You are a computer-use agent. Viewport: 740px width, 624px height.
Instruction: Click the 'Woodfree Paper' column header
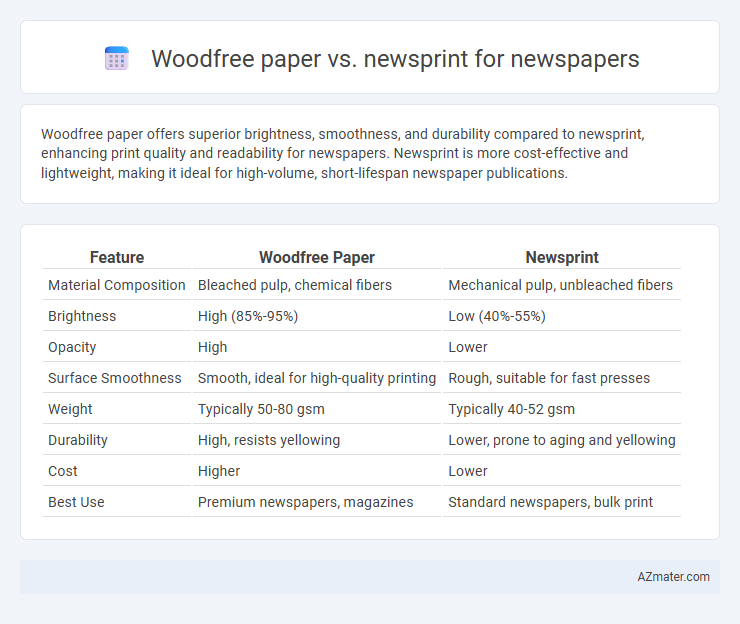click(x=317, y=257)
